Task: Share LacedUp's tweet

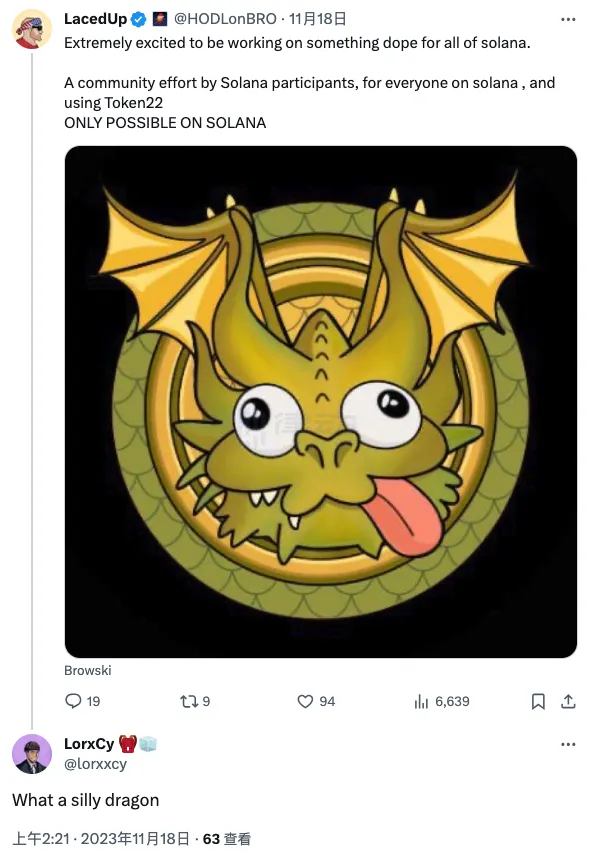Action: [x=568, y=701]
